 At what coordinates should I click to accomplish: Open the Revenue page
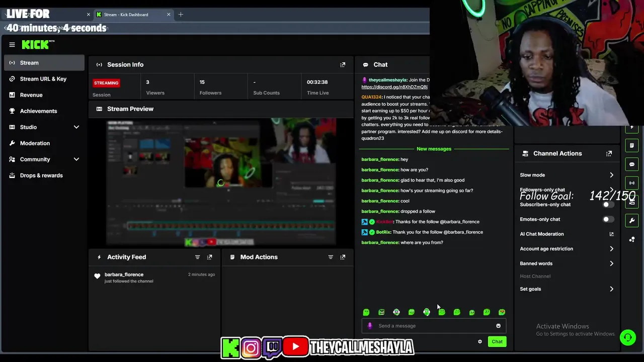(x=44, y=95)
